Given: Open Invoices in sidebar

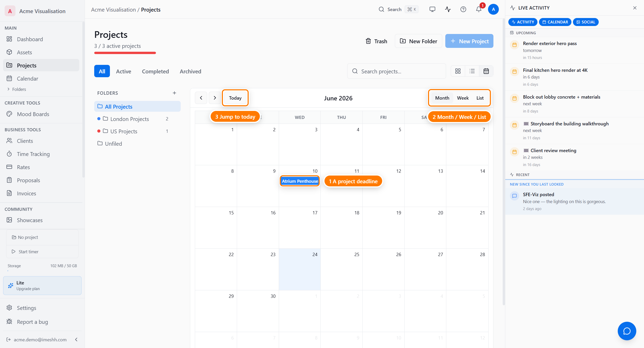Looking at the screenshot, I should click(x=41, y=193).
